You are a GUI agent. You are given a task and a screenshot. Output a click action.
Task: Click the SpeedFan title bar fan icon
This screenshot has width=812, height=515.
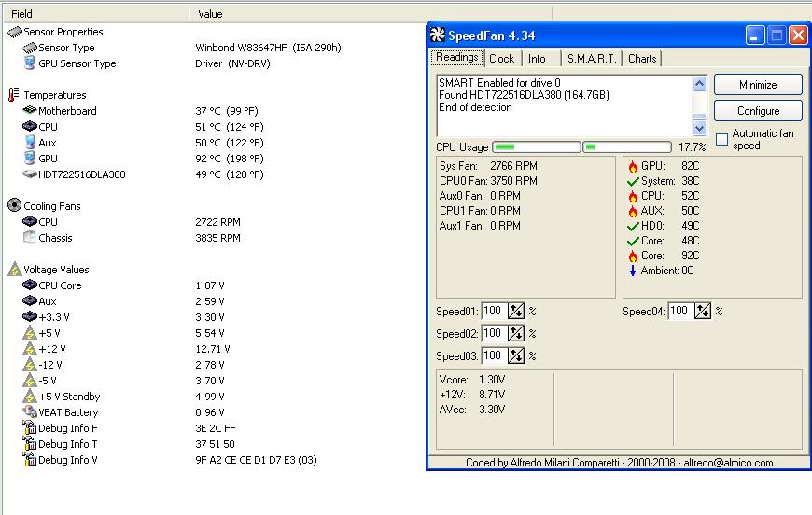click(438, 35)
